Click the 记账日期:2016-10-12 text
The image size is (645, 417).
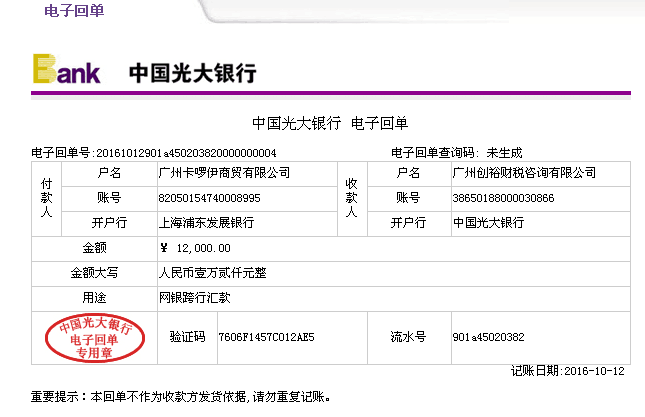point(568,371)
